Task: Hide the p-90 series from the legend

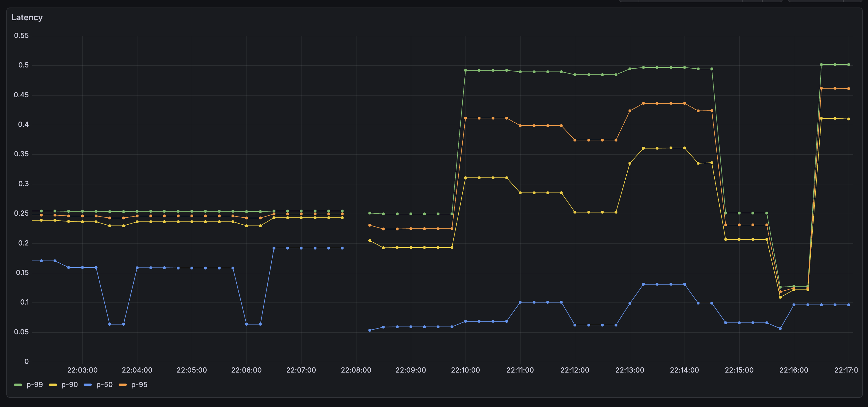Action: (70, 385)
